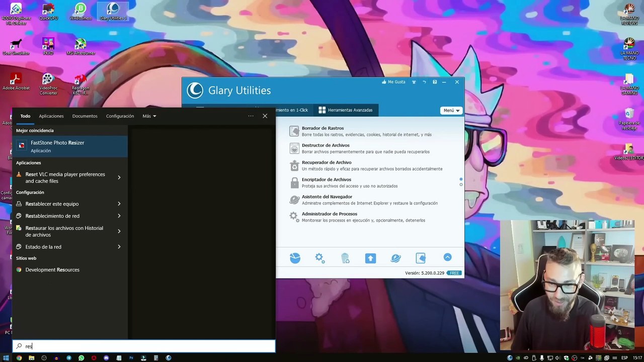
Task: Close the Windows search panel
Action: pos(265,116)
